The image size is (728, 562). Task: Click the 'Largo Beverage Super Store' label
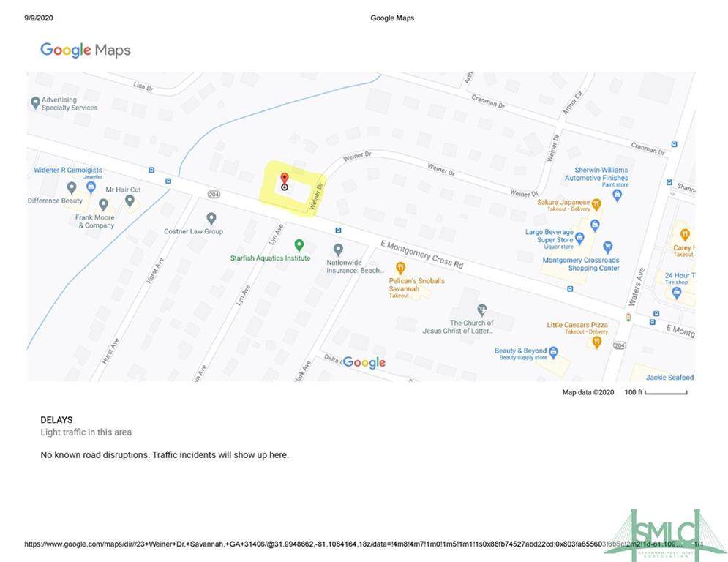click(549, 236)
